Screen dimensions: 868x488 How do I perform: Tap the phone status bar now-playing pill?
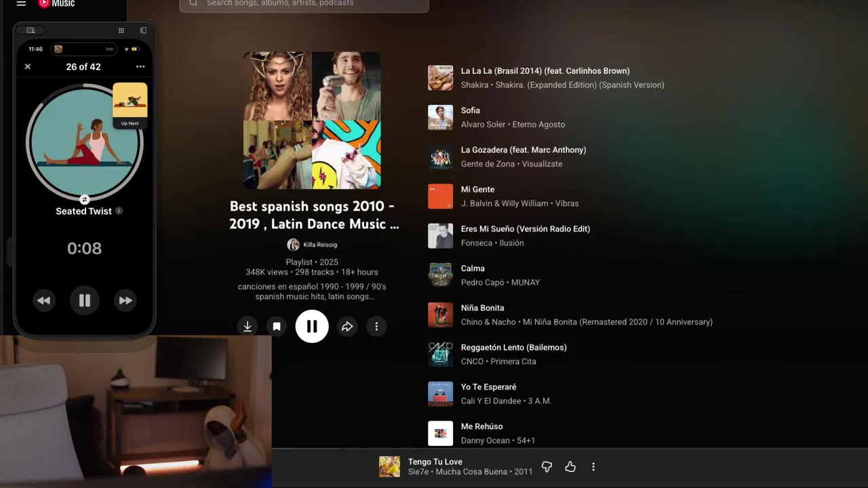coord(84,49)
